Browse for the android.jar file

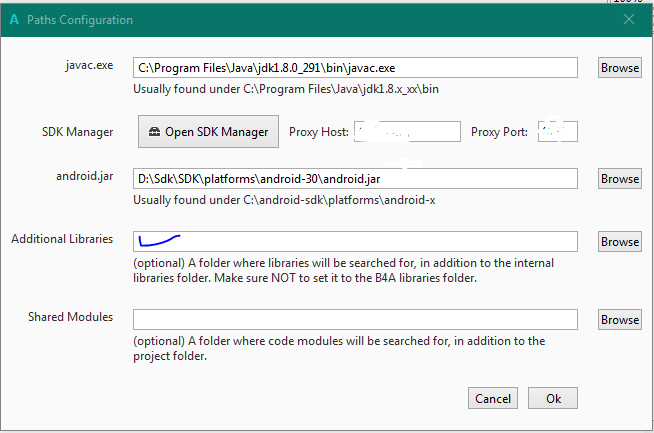pos(619,179)
